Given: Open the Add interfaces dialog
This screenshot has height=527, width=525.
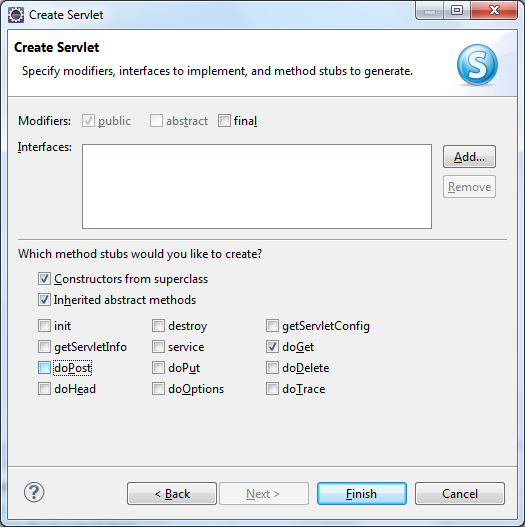Looking at the screenshot, I should pyautogui.click(x=469, y=157).
